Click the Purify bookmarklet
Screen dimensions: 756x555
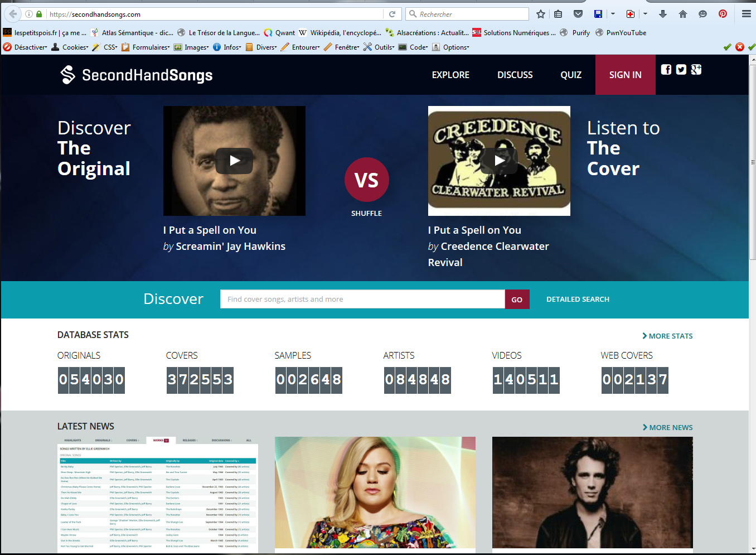(x=575, y=33)
